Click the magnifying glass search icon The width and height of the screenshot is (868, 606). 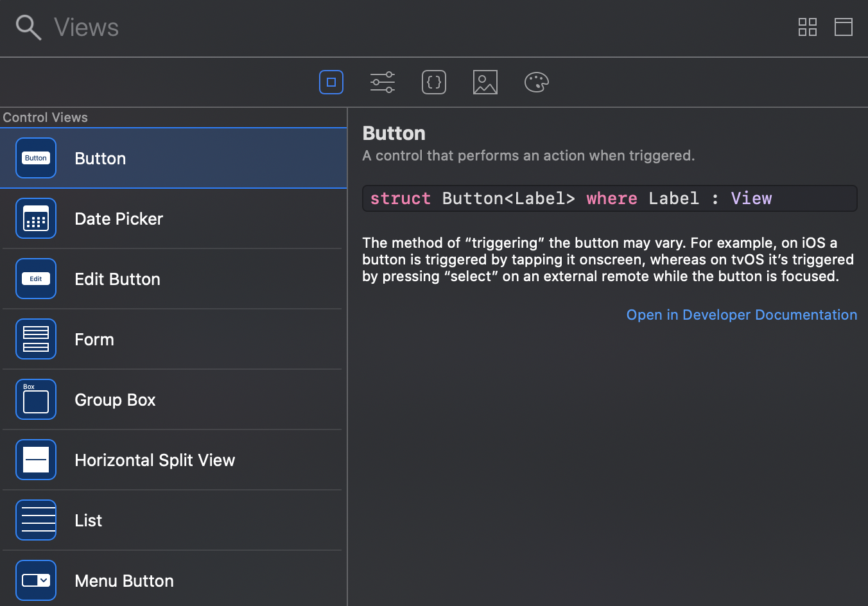pos(28,28)
